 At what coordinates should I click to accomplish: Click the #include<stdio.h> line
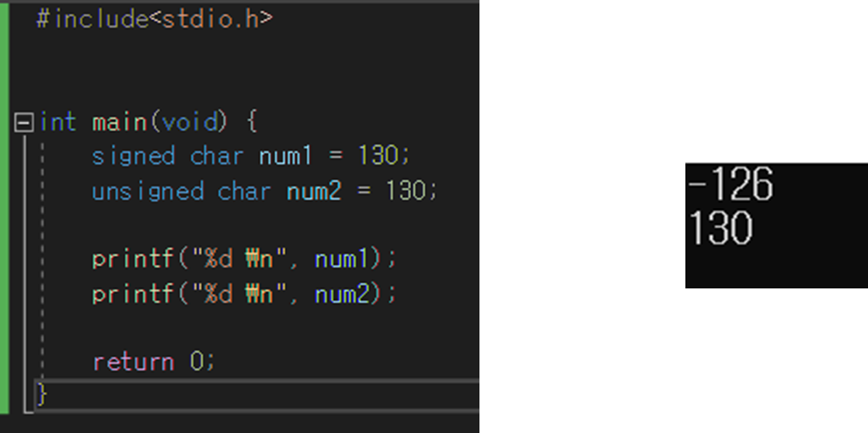155,19
